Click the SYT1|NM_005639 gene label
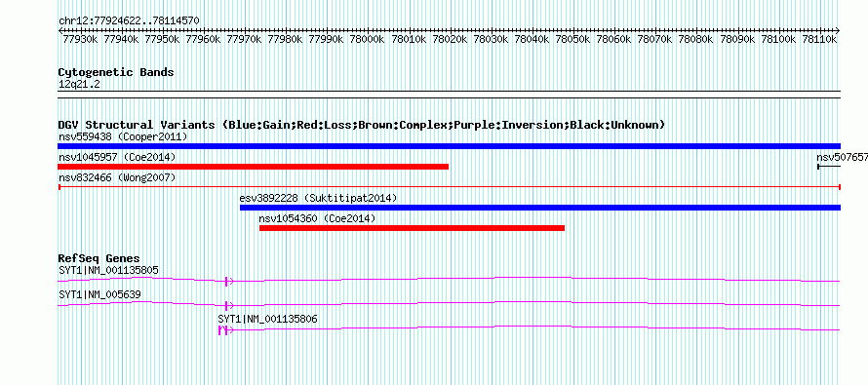This screenshot has width=868, height=385. tap(99, 294)
